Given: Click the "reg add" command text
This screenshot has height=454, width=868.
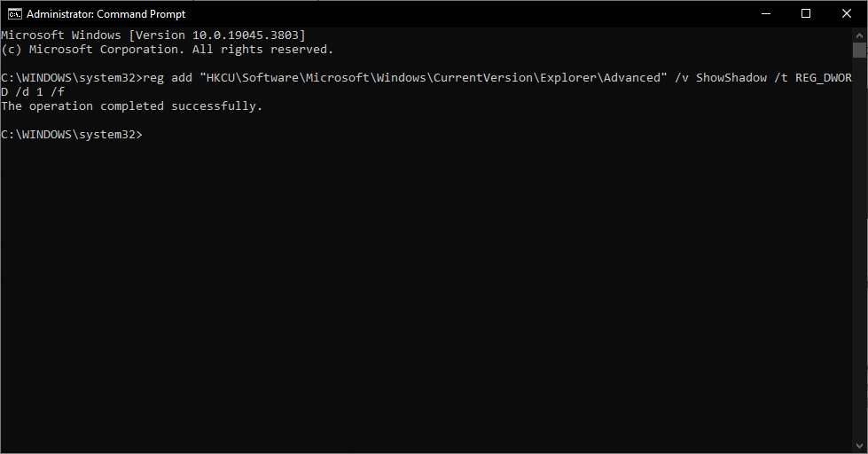Looking at the screenshot, I should click(168, 78).
